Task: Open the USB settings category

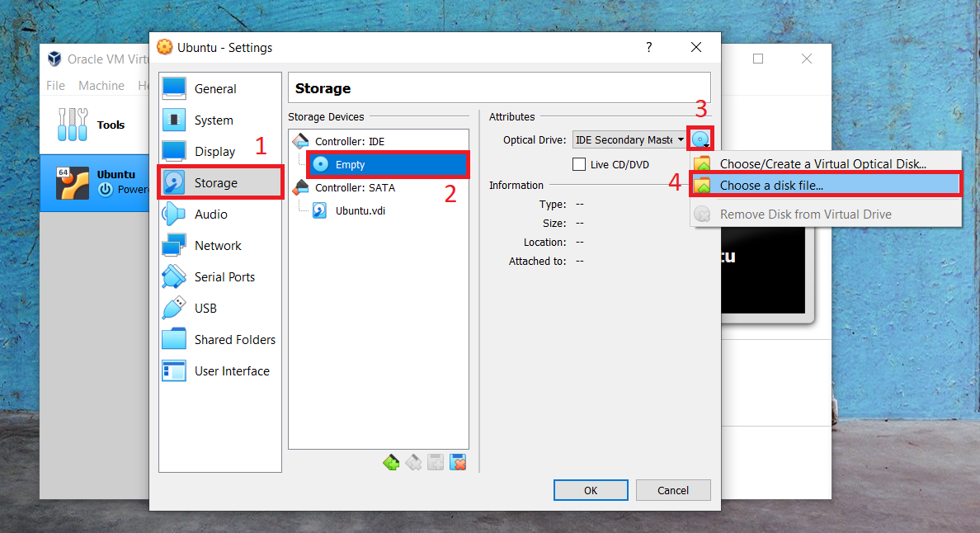Action: click(220, 308)
